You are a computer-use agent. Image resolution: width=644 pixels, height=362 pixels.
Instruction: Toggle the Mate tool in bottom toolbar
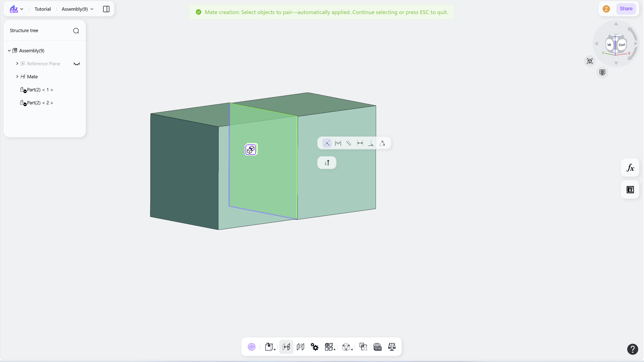286,347
